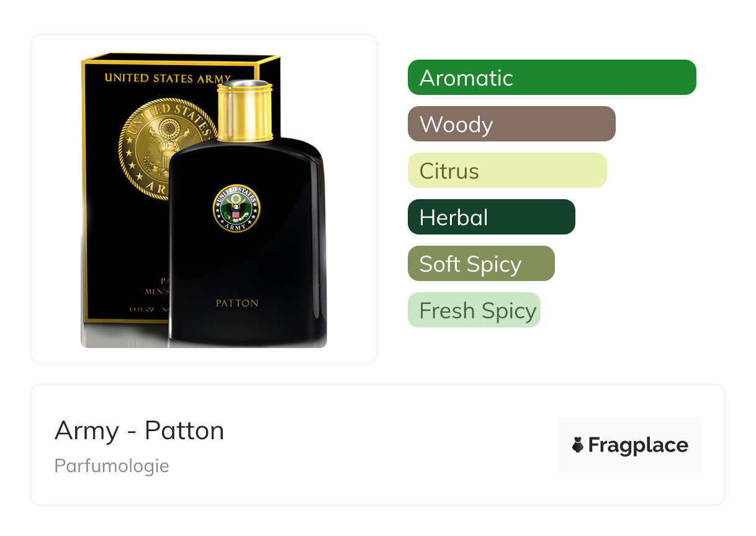
Task: Click the United States Army box heading
Action: [x=168, y=78]
